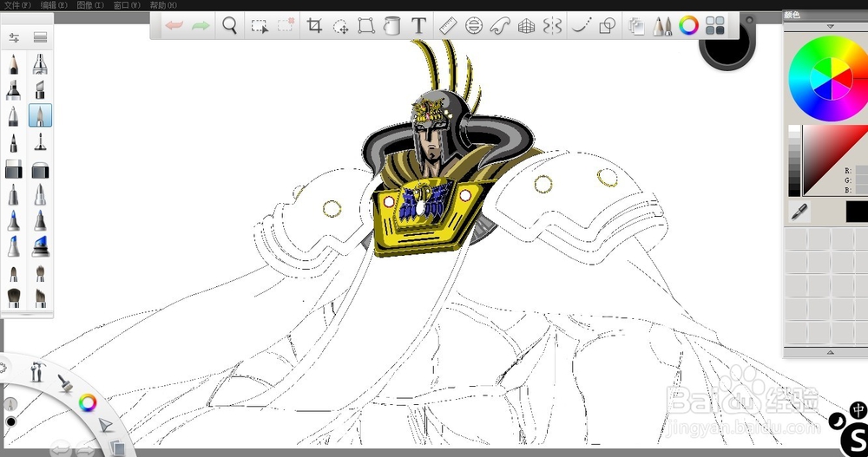Select the draw shapes tool
Image resolution: width=868 pixels, height=457 pixels.
608,25
